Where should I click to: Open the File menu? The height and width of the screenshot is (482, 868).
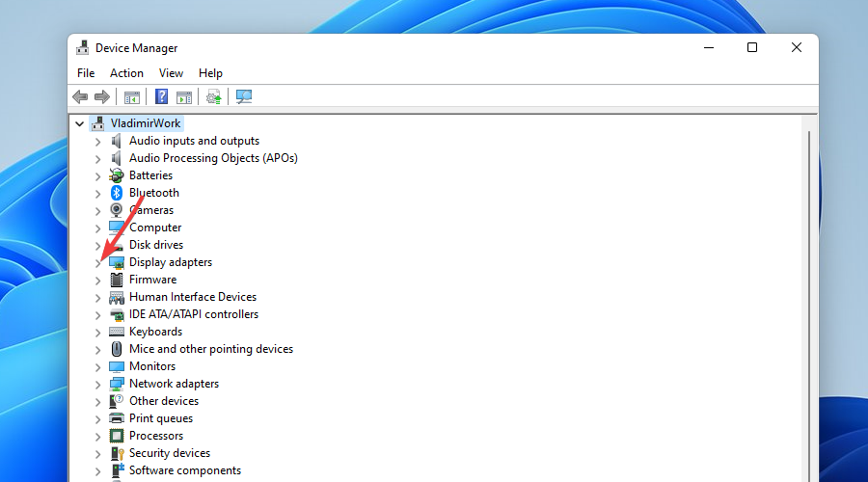point(86,73)
